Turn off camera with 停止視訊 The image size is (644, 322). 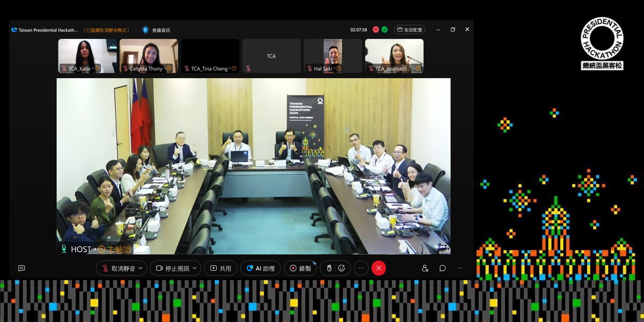pyautogui.click(x=173, y=268)
